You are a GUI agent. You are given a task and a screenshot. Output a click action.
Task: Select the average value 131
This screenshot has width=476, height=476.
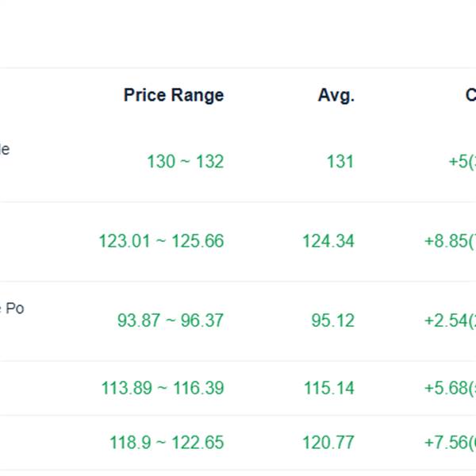340,161
